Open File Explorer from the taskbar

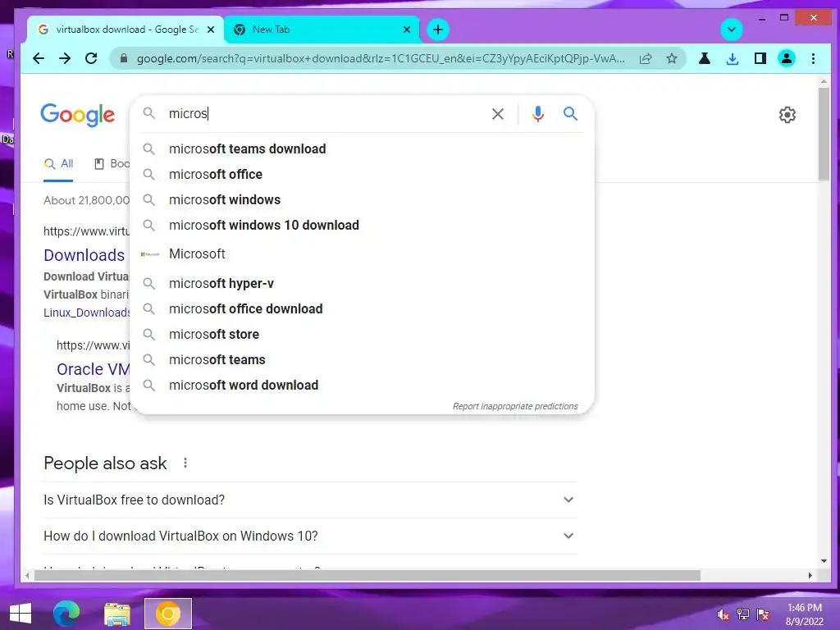tap(116, 614)
